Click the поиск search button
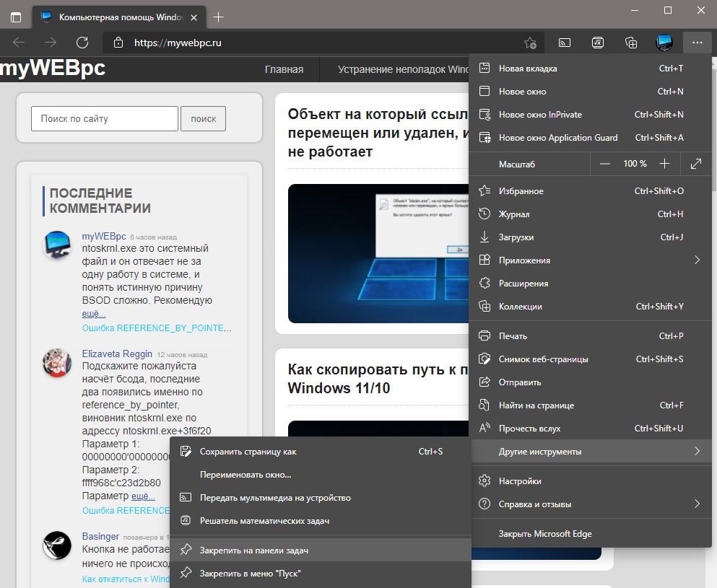 (x=203, y=119)
